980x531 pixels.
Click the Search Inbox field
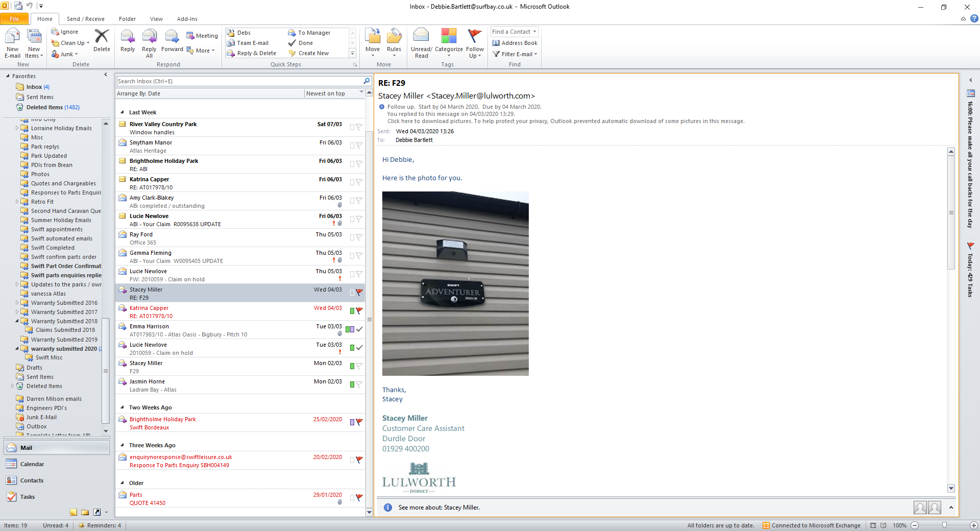[239, 81]
